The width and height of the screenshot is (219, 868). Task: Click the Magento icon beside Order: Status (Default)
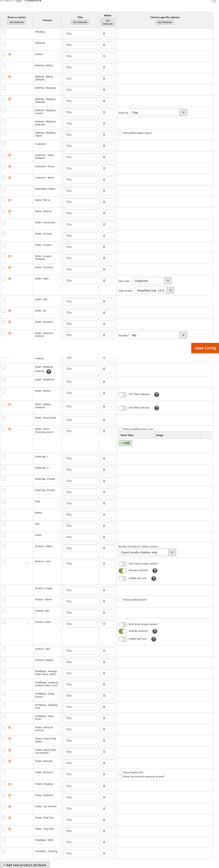(10, 404)
